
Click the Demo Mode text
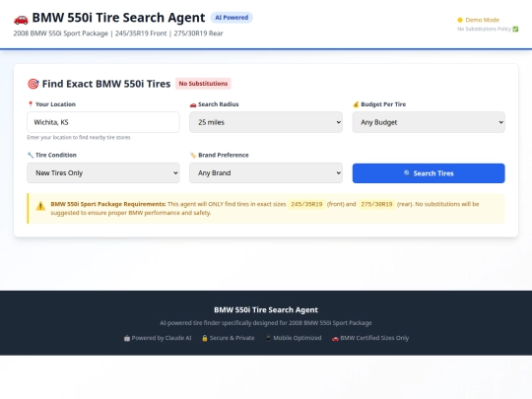click(x=482, y=20)
